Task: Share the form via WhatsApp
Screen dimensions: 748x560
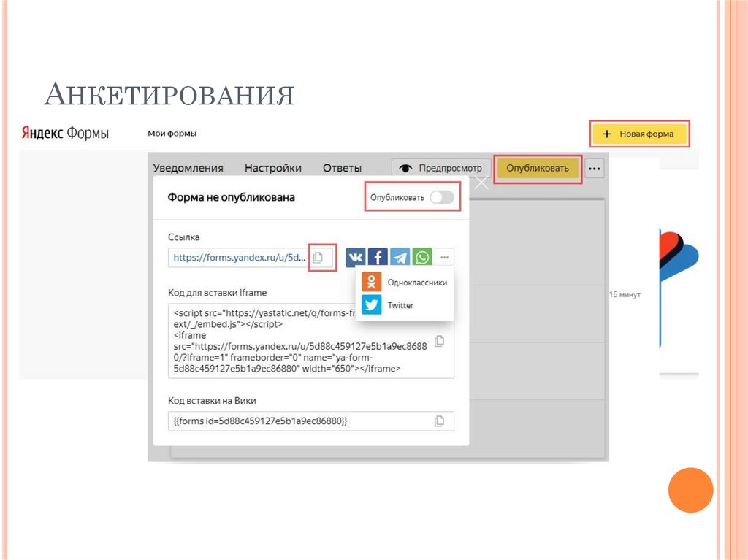Action: click(423, 257)
